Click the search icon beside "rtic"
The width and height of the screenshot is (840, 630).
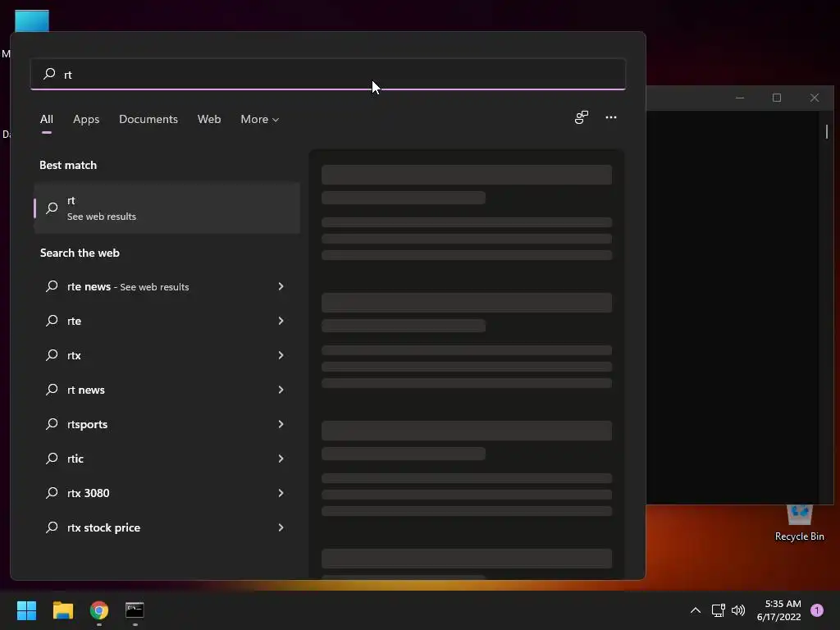(52, 459)
